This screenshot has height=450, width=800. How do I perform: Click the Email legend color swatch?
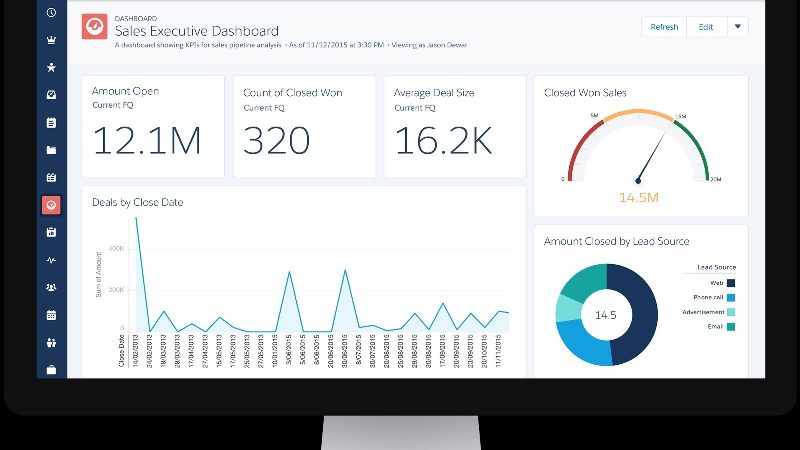731,327
